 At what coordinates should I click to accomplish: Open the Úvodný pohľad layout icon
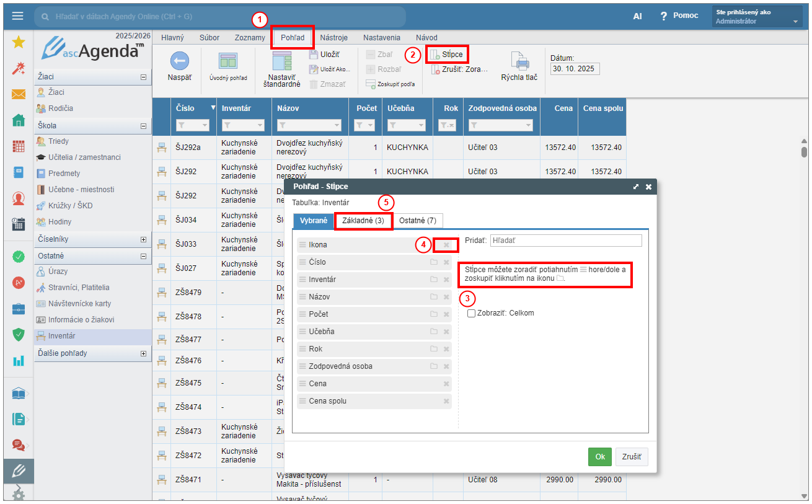tap(228, 61)
